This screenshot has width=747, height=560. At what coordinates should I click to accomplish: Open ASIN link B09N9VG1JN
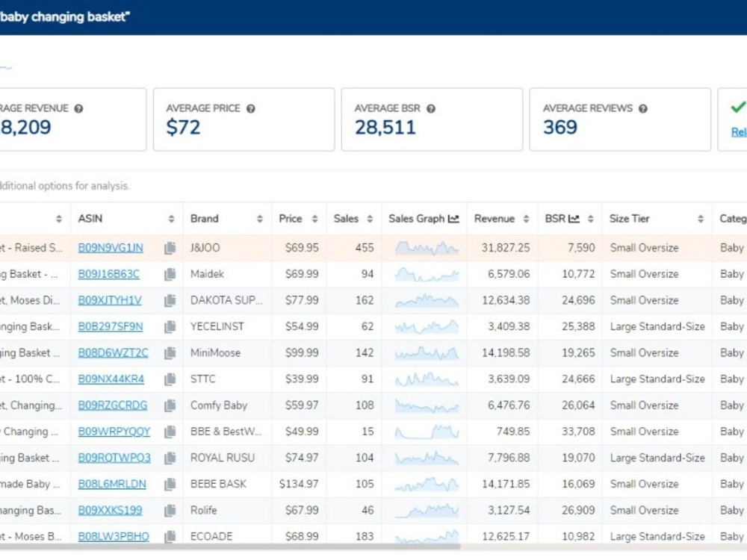[x=111, y=248]
